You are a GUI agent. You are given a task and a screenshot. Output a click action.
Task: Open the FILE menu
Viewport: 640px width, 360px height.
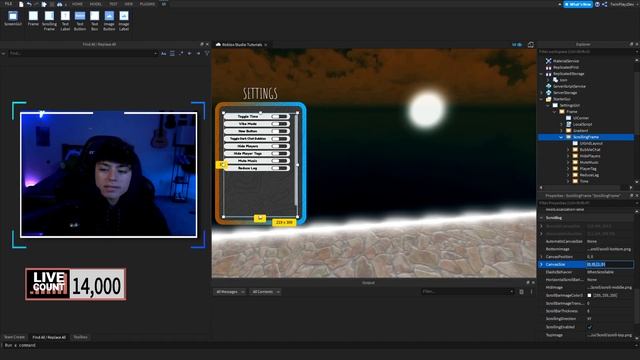click(9, 4)
